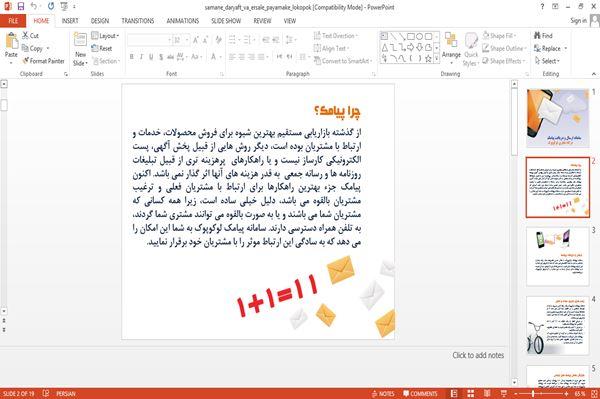Click the zoom out minus button

516,393
